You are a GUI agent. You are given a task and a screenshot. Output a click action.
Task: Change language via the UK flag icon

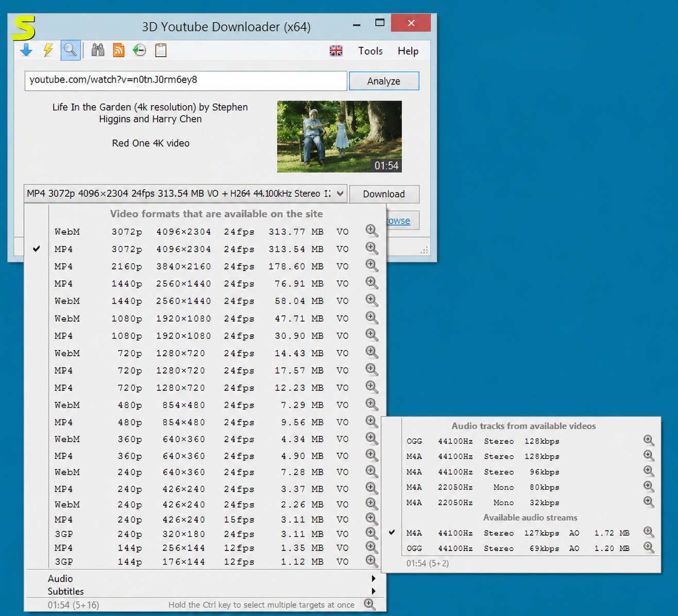[x=336, y=51]
